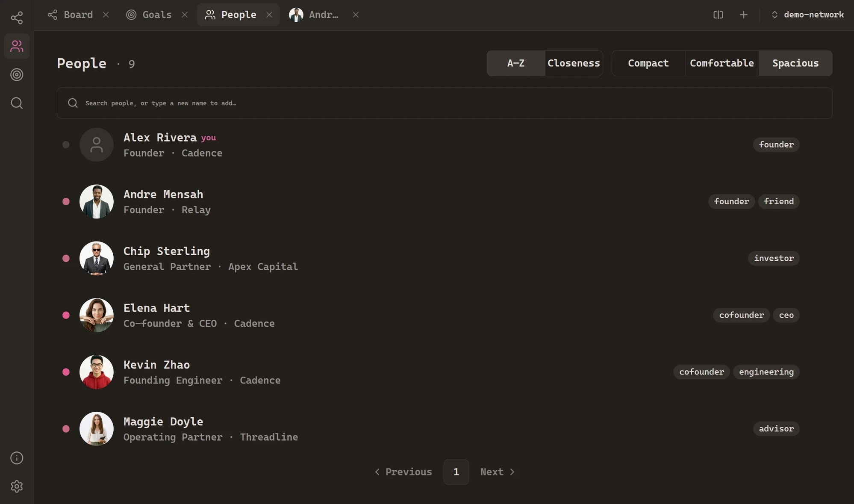Click the Goals tab target icon

tap(131, 15)
